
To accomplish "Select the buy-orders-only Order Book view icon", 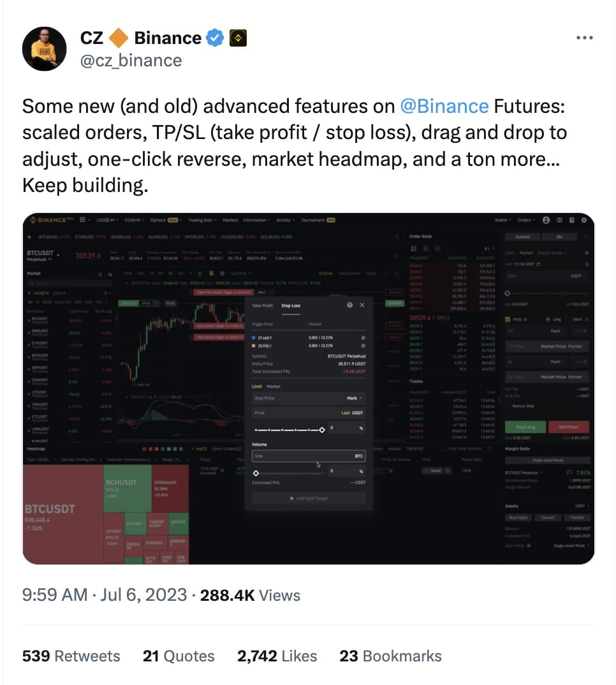I will click(x=426, y=248).
